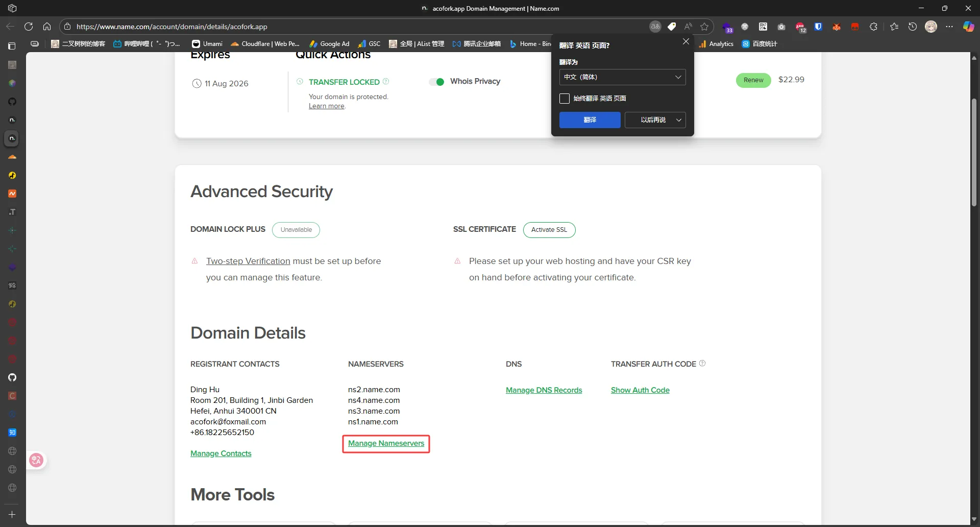
Task: Click the Transfer Auth Code help icon
Action: coord(702,364)
